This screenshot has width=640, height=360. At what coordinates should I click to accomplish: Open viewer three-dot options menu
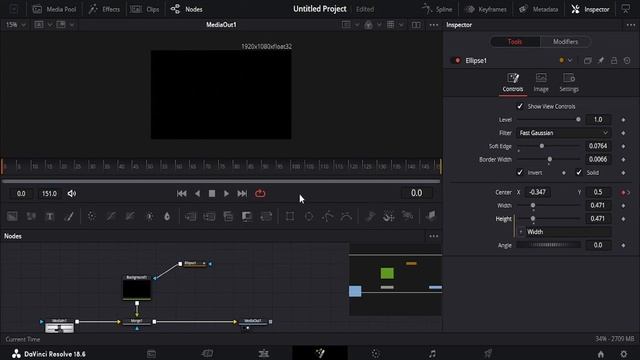pyautogui.click(x=434, y=25)
